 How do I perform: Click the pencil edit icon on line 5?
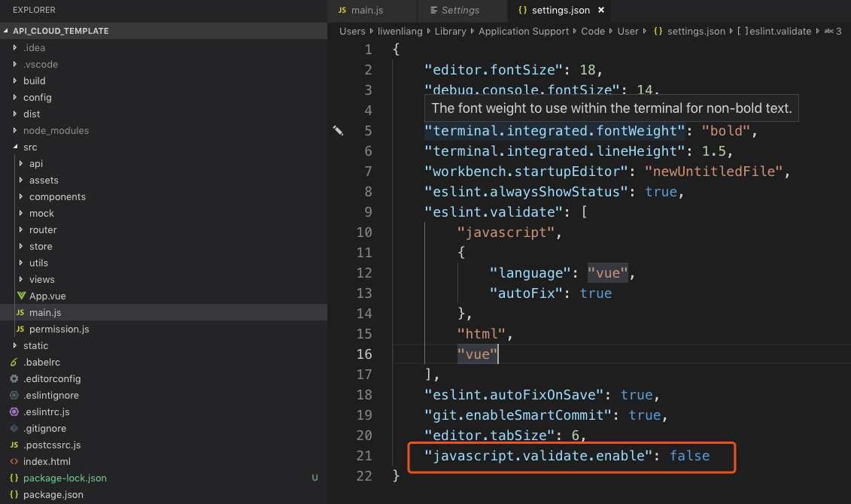[x=338, y=130]
